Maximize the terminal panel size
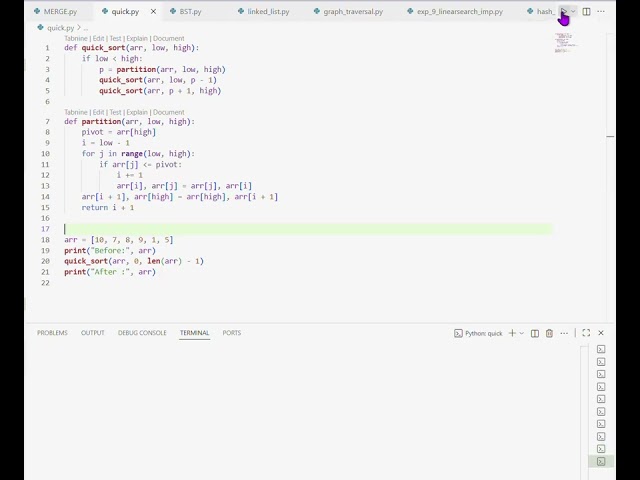This screenshot has height=480, width=640. (x=586, y=333)
